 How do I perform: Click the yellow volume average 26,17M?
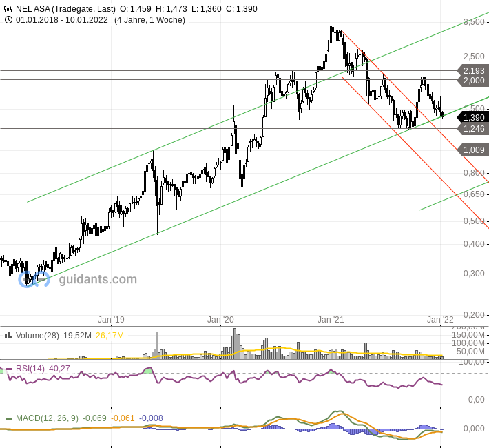pos(110,336)
